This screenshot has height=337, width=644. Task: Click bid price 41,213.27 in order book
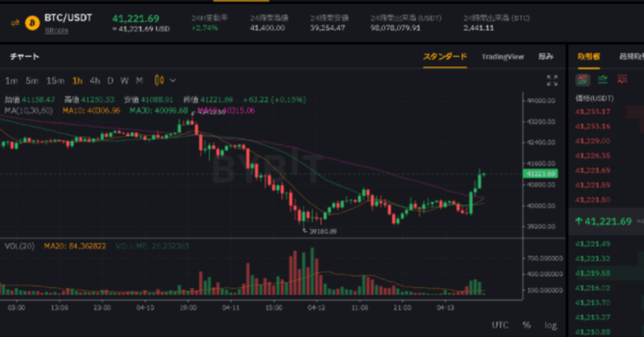click(593, 317)
